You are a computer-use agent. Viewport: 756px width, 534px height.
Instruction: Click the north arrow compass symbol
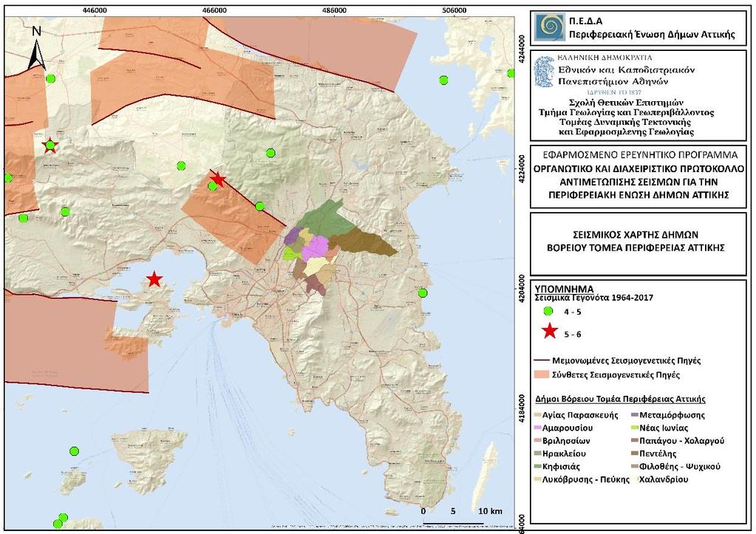pyautogui.click(x=37, y=49)
